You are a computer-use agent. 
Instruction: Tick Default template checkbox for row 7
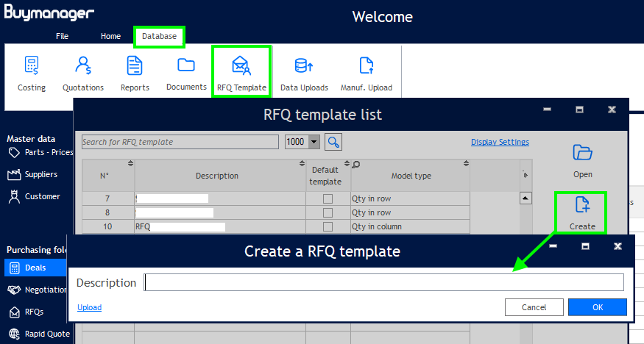328,198
